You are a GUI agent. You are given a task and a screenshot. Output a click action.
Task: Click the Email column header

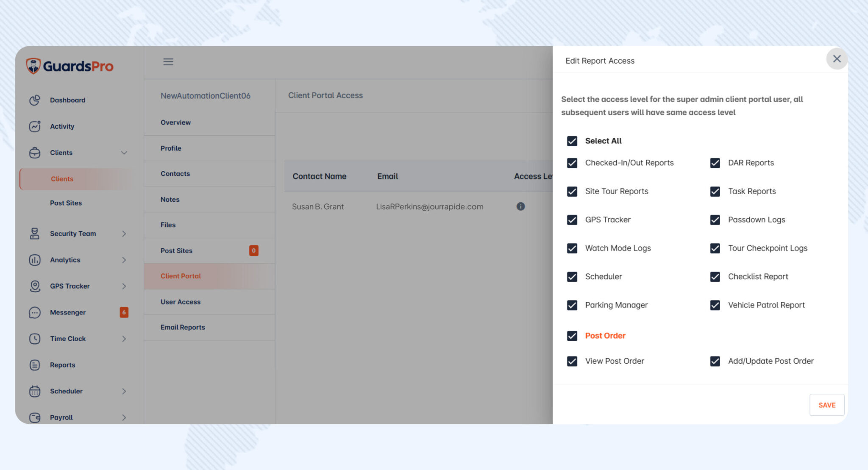coord(388,176)
